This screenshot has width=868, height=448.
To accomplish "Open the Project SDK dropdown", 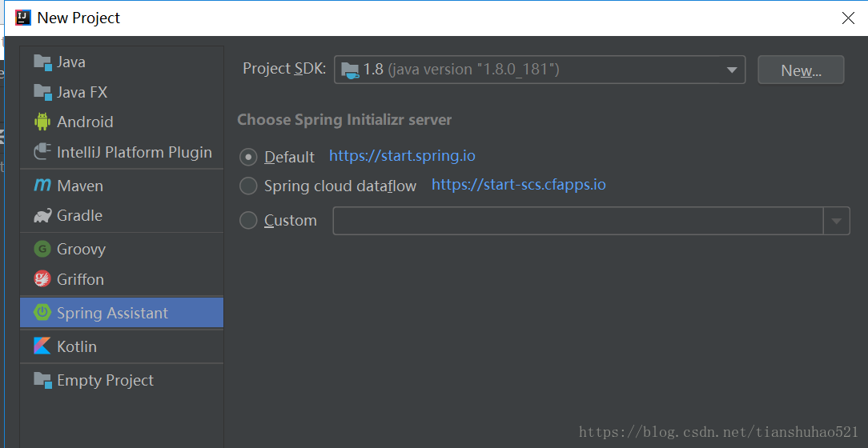I will coord(540,70).
